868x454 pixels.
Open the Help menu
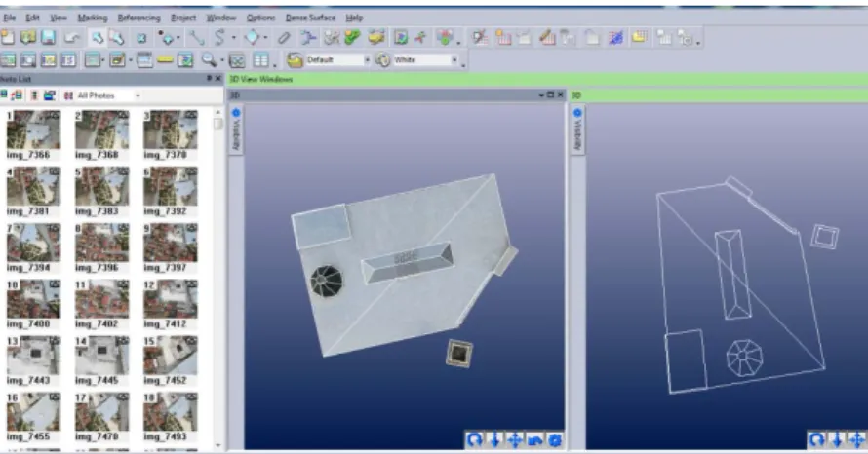click(x=354, y=18)
